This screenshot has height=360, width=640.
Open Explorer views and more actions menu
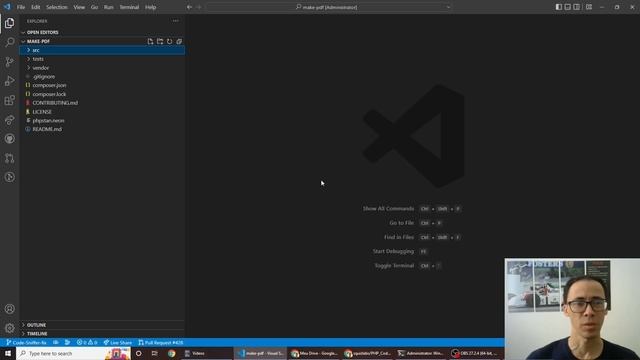click(x=176, y=21)
